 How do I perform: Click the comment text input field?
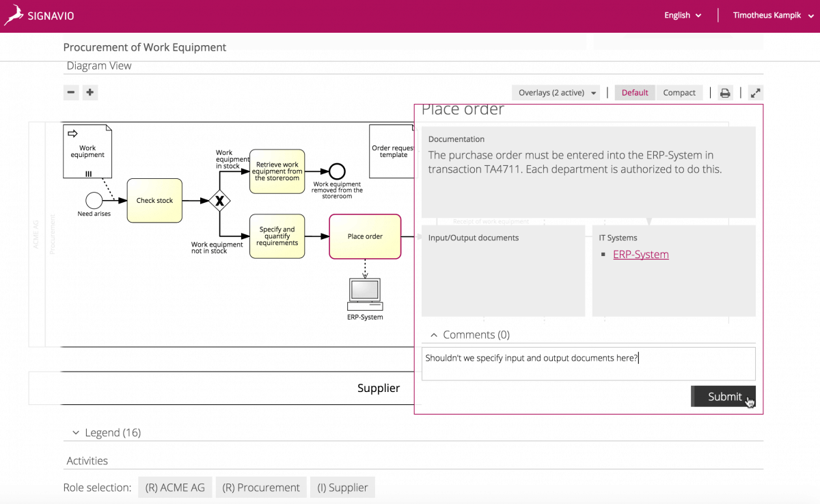tap(588, 363)
